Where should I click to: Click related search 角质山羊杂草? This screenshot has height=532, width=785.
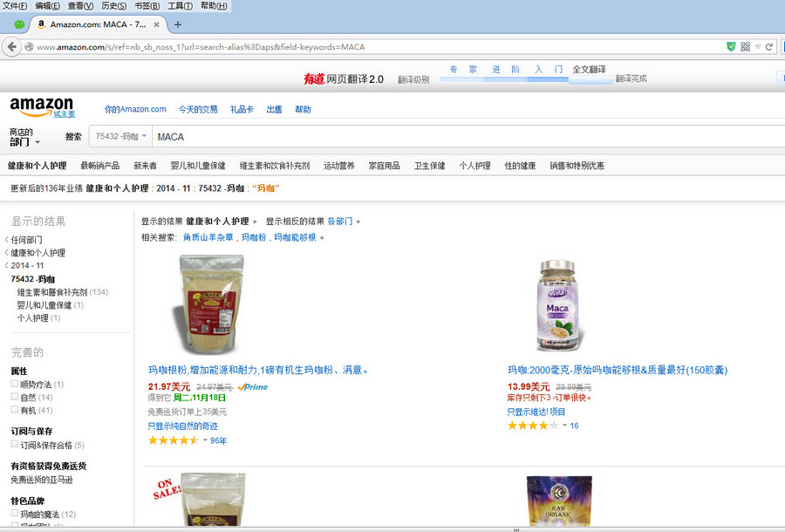pos(208,237)
